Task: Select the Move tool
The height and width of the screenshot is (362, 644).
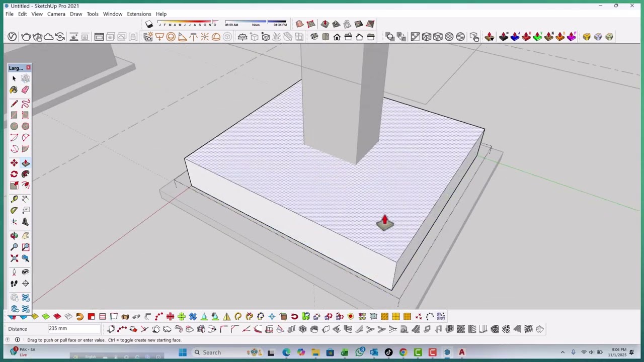Action: click(14, 163)
